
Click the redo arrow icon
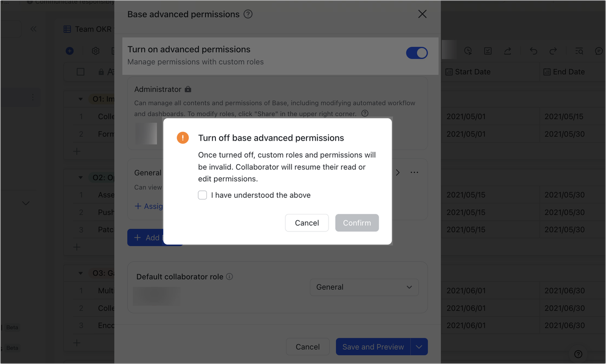(553, 51)
